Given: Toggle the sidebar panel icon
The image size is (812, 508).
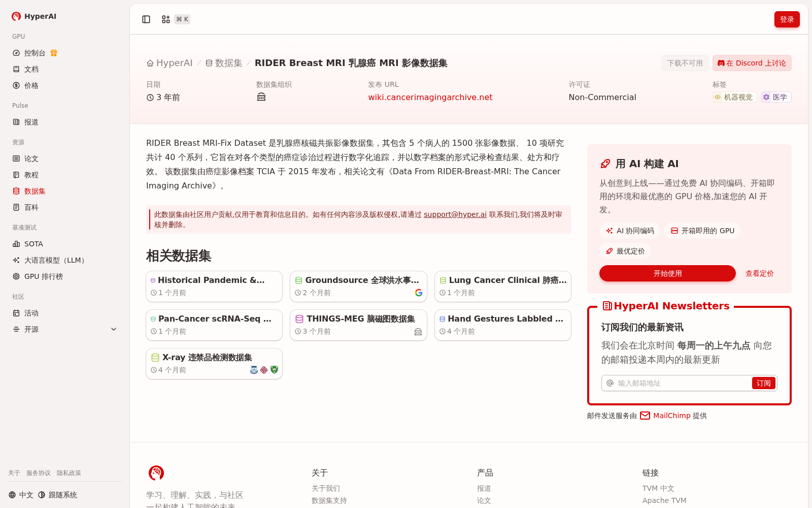Looking at the screenshot, I should tap(146, 19).
